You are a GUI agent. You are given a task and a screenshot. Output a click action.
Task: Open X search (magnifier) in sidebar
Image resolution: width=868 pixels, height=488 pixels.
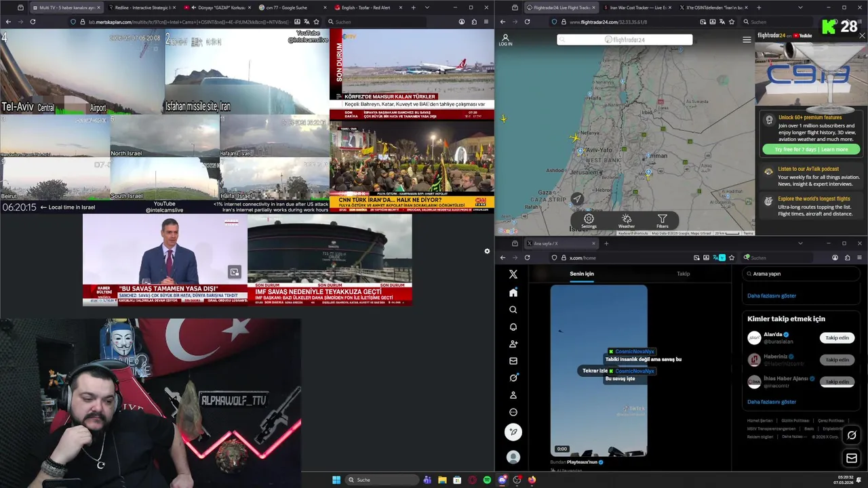(x=513, y=310)
